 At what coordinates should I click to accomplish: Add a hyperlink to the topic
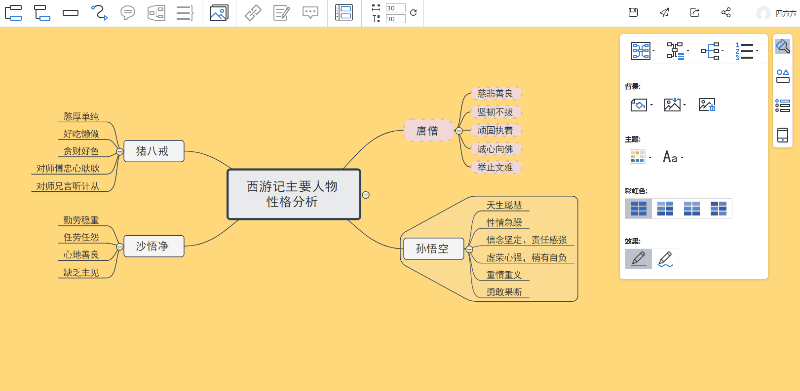[253, 12]
